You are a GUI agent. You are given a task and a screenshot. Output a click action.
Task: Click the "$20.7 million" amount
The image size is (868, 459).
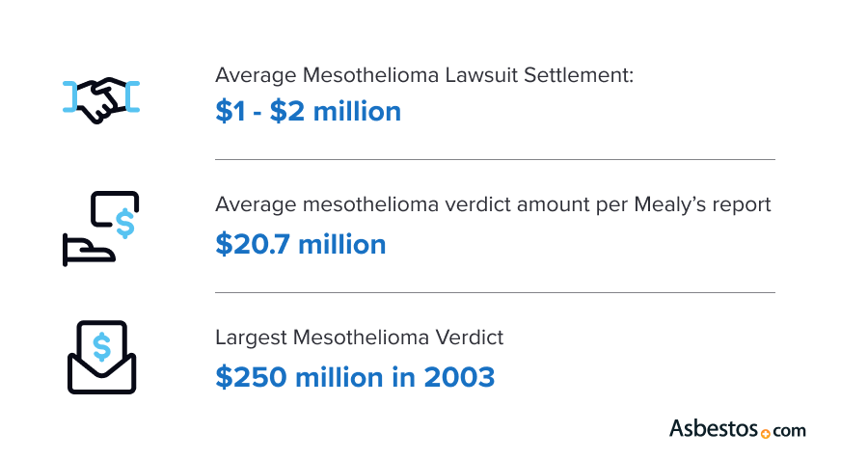pos(301,244)
